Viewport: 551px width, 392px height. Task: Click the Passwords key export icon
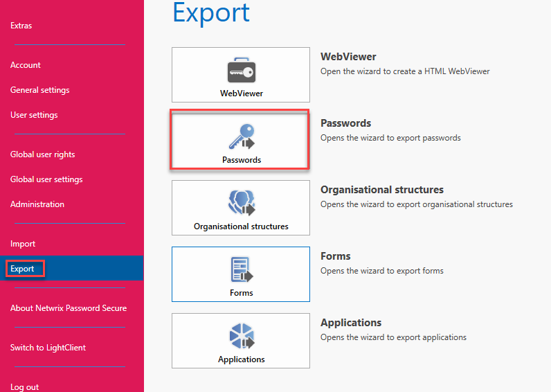[x=242, y=136]
